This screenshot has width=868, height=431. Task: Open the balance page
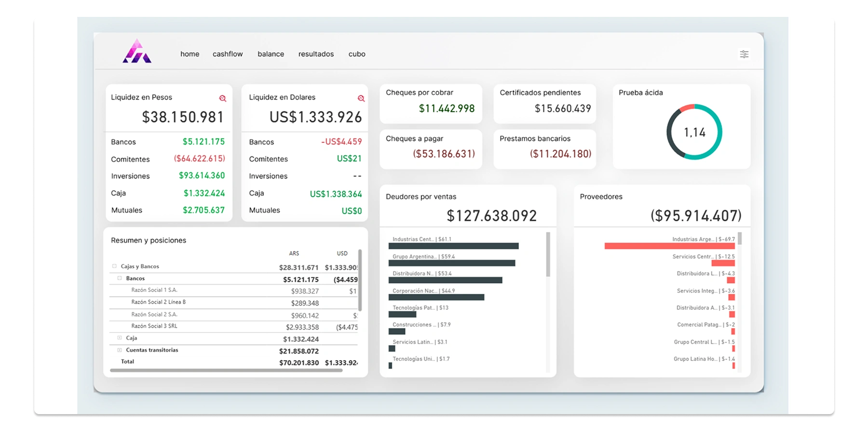271,54
